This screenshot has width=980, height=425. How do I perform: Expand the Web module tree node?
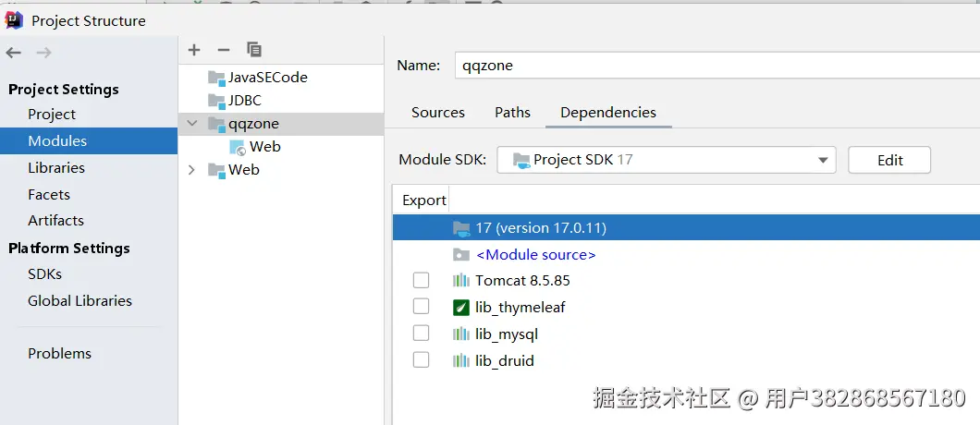click(191, 170)
